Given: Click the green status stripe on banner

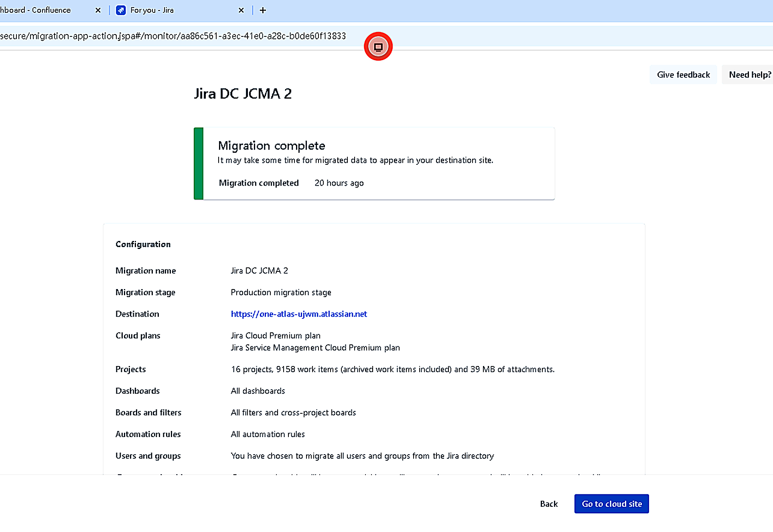Looking at the screenshot, I should coord(199,164).
